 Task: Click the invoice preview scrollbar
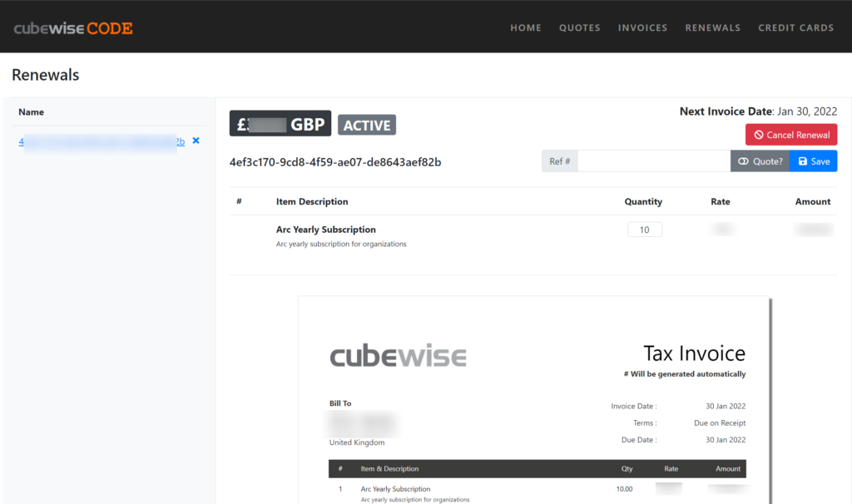pos(770,399)
